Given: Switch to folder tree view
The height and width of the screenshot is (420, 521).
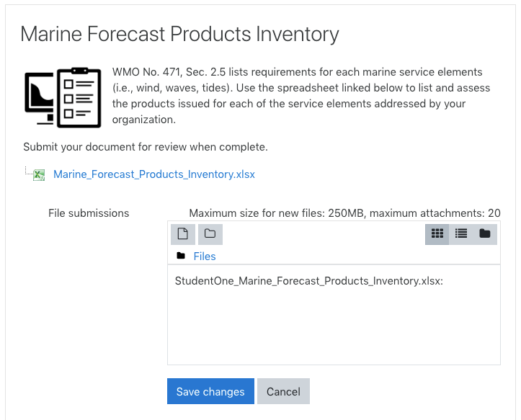Looking at the screenshot, I should click(x=485, y=234).
